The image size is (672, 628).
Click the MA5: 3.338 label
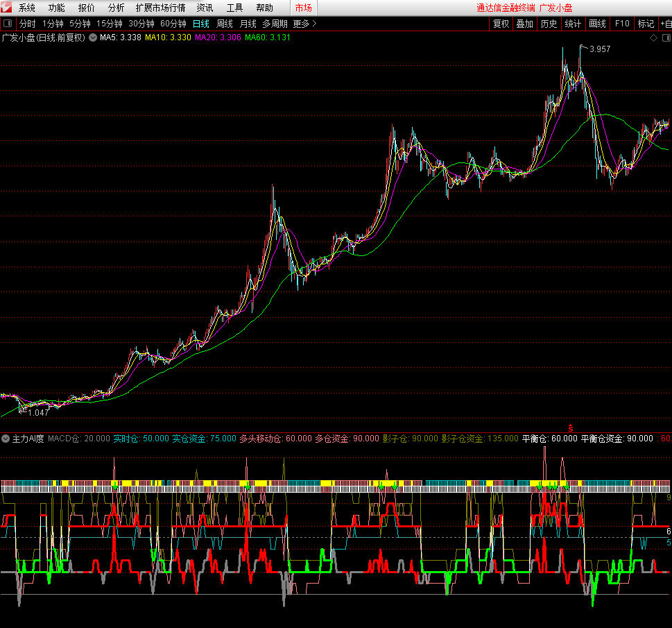point(121,37)
